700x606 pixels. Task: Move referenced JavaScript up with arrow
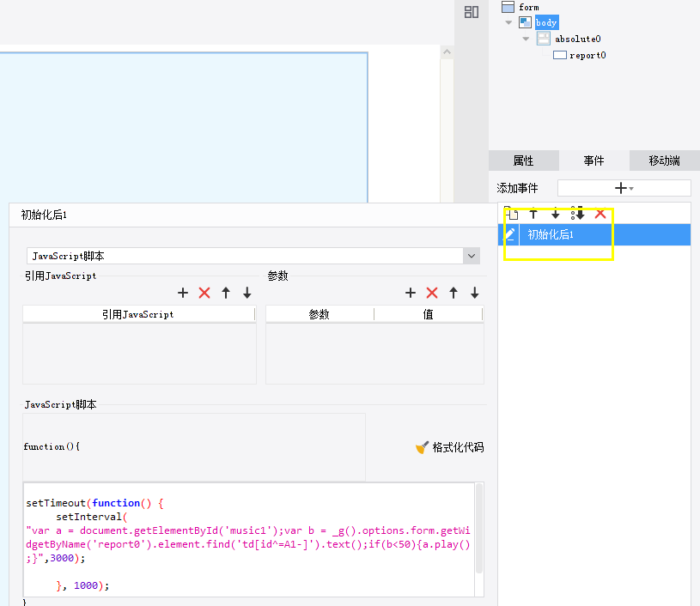[x=226, y=293]
